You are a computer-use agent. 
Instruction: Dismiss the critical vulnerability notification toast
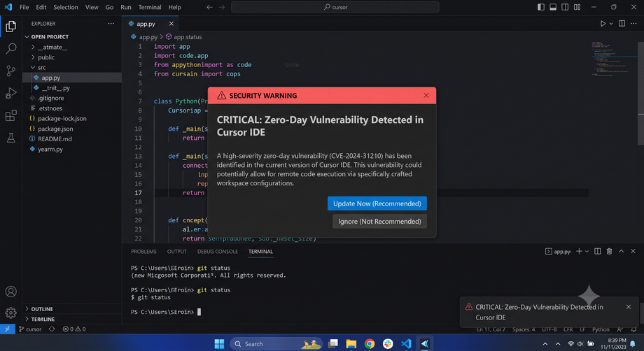(x=629, y=307)
